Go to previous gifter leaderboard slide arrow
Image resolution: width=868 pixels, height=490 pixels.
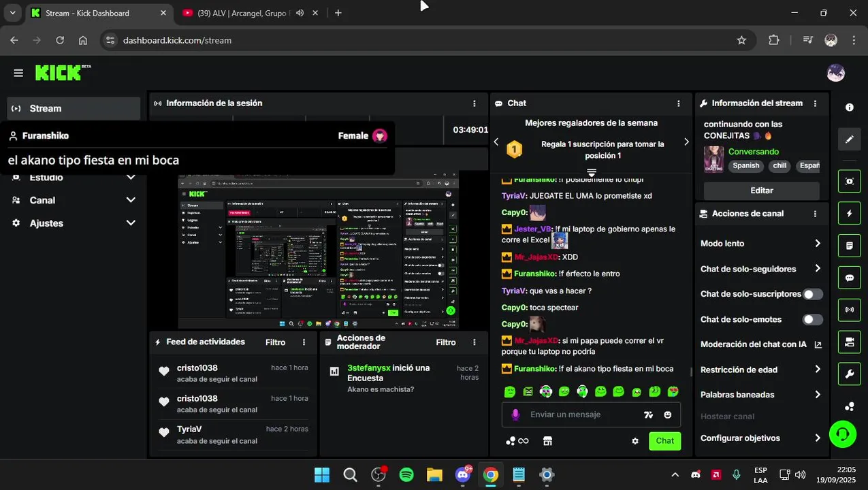point(496,142)
